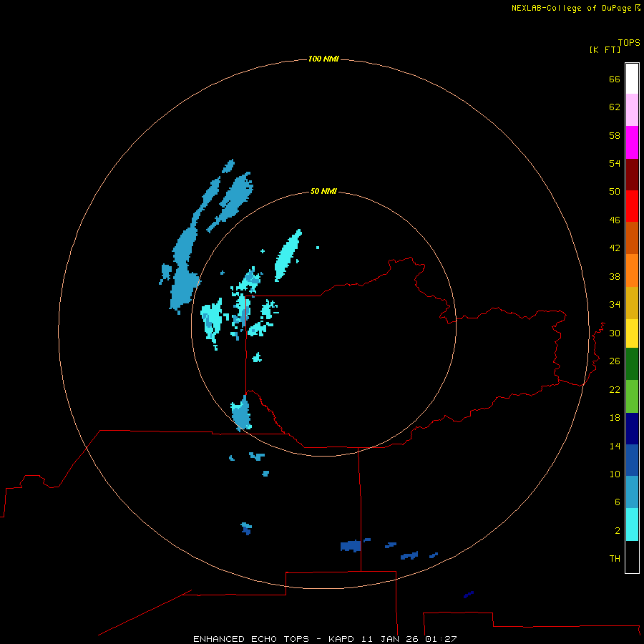Click the legend value '10'
The image size is (644, 644).
[x=615, y=474]
